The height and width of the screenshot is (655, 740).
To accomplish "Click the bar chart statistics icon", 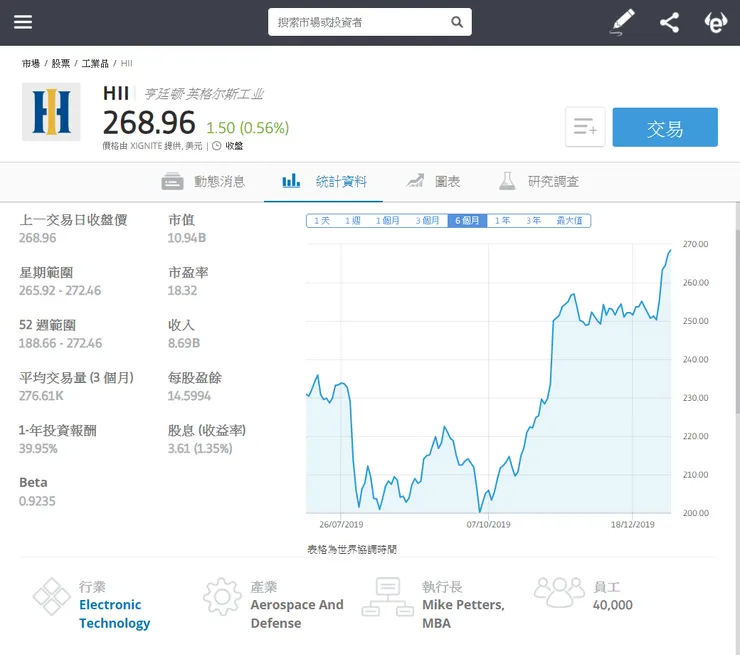I will (291, 181).
